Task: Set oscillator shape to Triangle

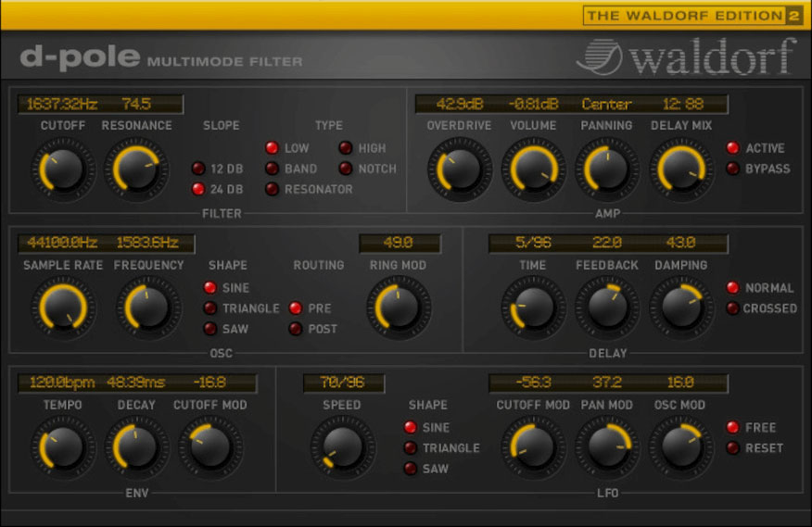Action: pos(210,308)
